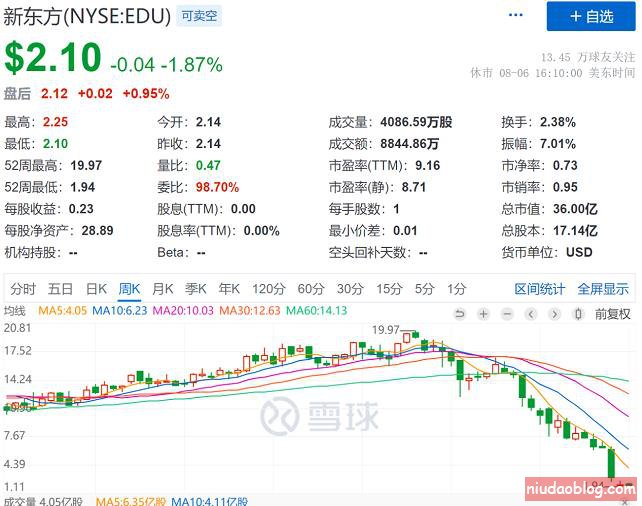Image resolution: width=642 pixels, height=506 pixels.
Task: Add stock with the 自选 button
Action: [591, 16]
